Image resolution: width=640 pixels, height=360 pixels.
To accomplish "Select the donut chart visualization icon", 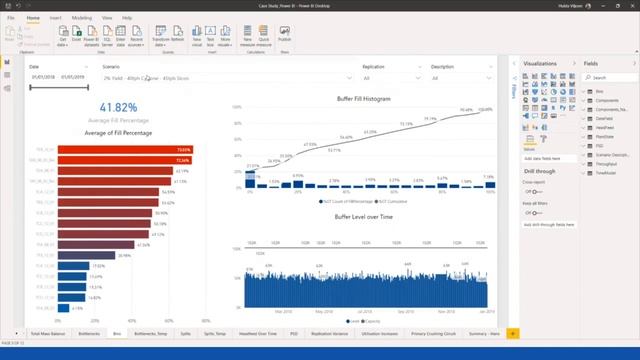I will point(563,92).
